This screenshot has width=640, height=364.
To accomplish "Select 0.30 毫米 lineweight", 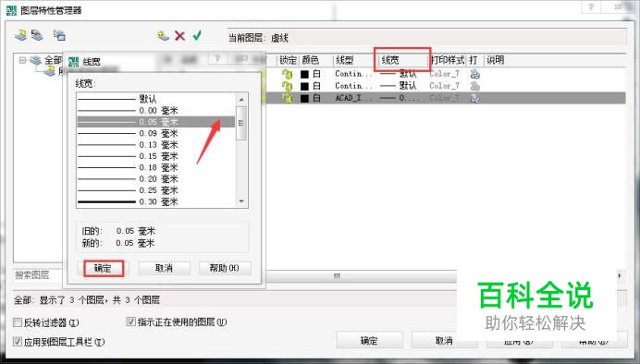I will point(156,201).
